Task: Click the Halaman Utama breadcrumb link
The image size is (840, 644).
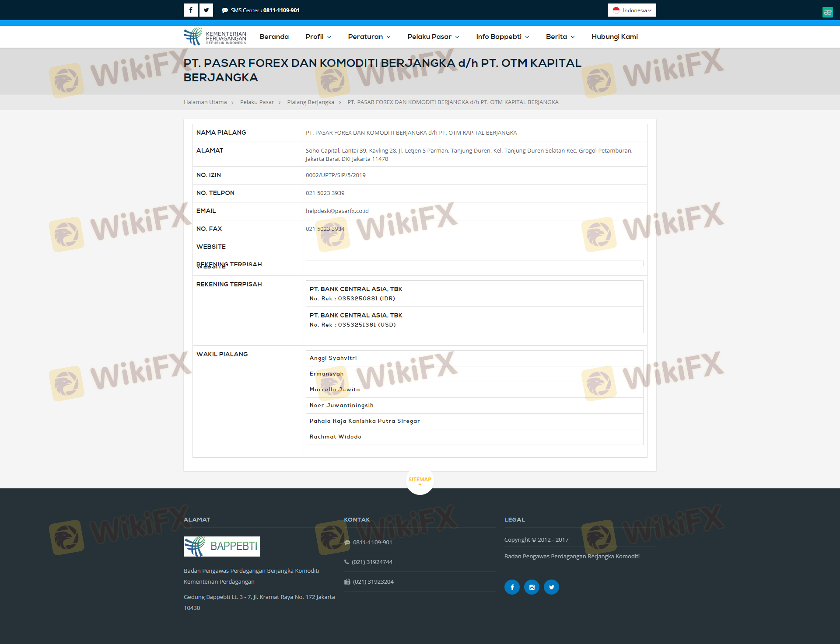Action: click(x=205, y=102)
